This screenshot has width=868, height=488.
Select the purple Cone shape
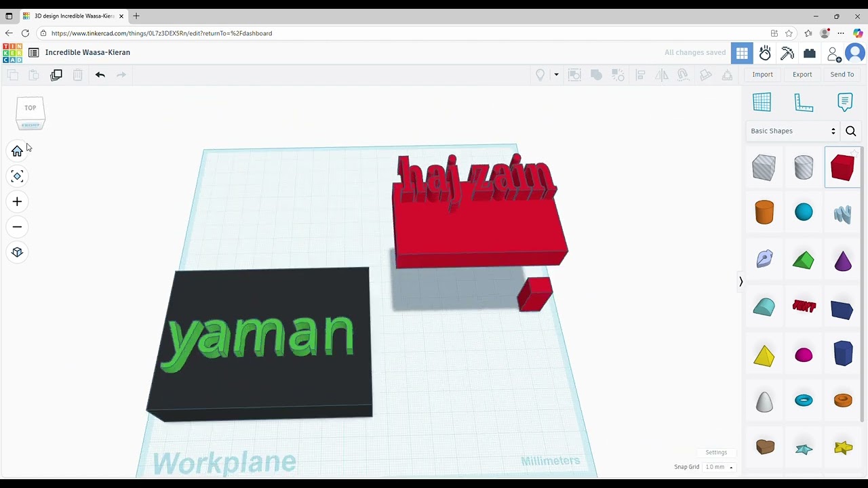tap(843, 260)
